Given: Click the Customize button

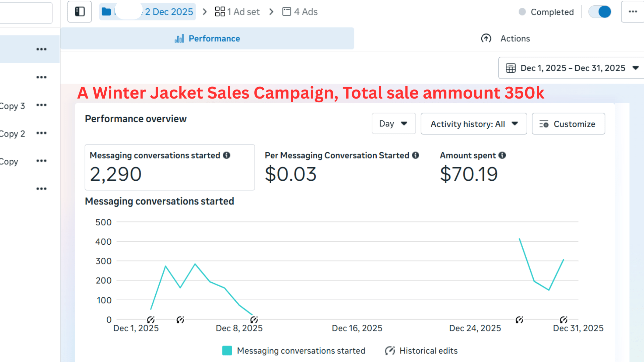Looking at the screenshot, I should (x=568, y=124).
